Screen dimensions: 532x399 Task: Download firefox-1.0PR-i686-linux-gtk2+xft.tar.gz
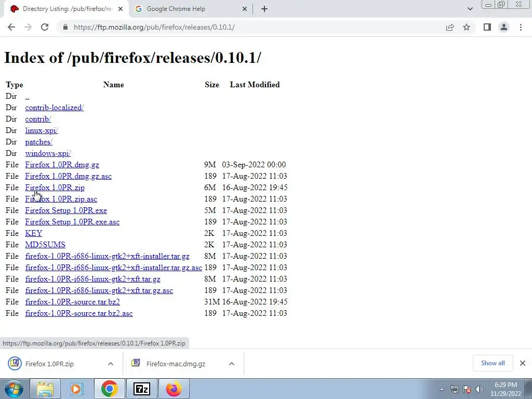(92, 279)
